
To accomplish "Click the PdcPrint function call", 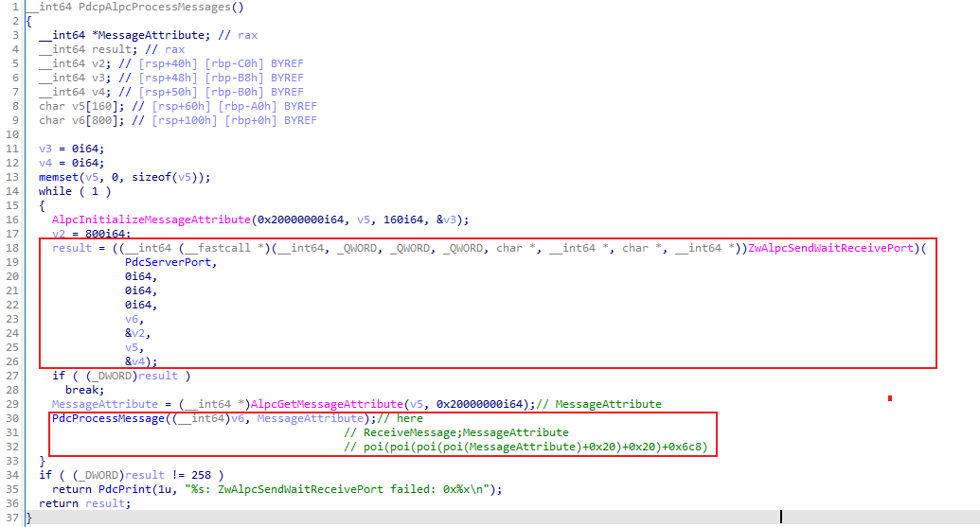I will (124, 489).
